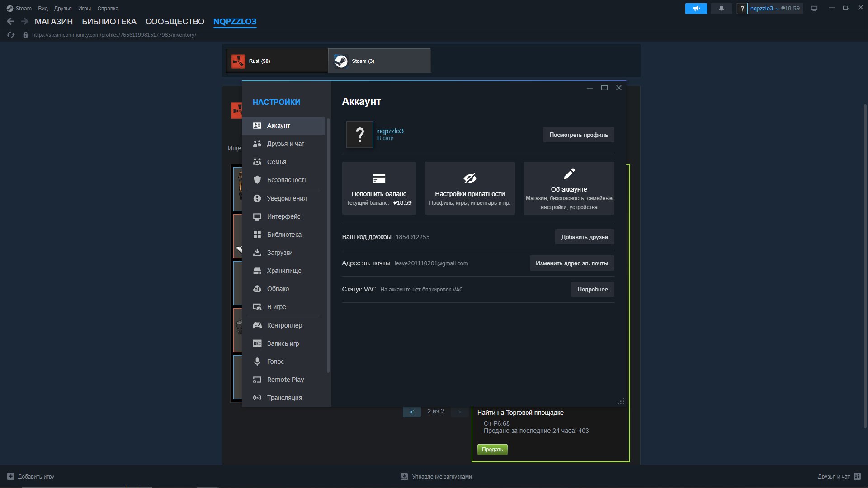Image resolution: width=868 pixels, height=488 pixels.
Task: Click the green Продать button
Action: click(492, 450)
